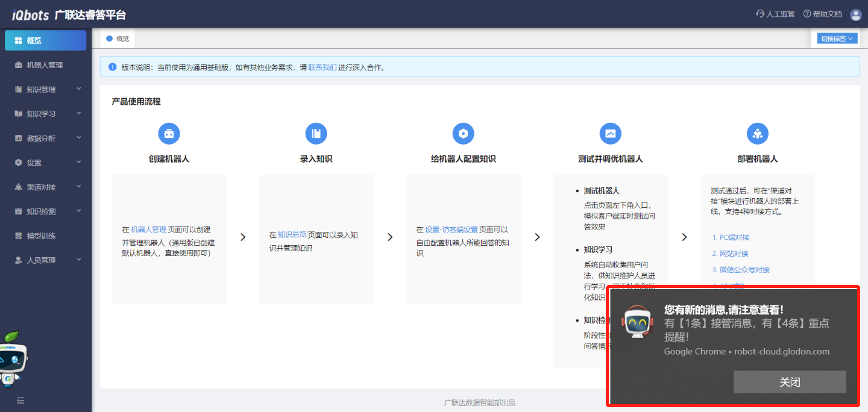Click the 录入知识 book step icon
This screenshot has width=868, height=412.
316,134
